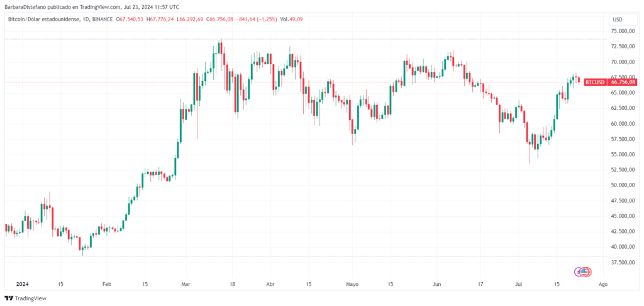Viewport: 644px width, 306px height.
Task: Open the TradingView.com link in header
Action: (101, 7)
